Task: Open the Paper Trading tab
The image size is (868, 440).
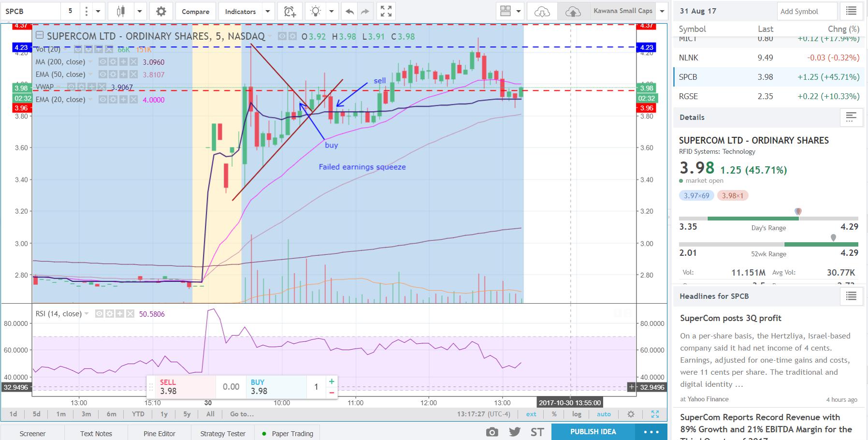Action: (x=288, y=433)
